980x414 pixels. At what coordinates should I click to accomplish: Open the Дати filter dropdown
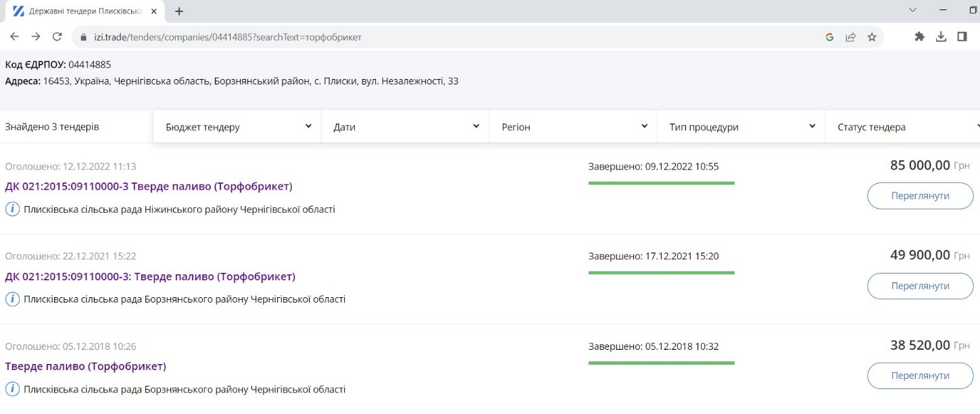[405, 127]
